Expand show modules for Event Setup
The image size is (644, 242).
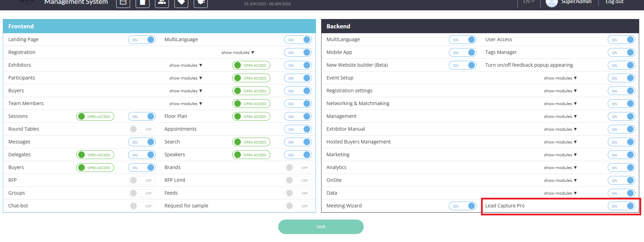coord(561,78)
